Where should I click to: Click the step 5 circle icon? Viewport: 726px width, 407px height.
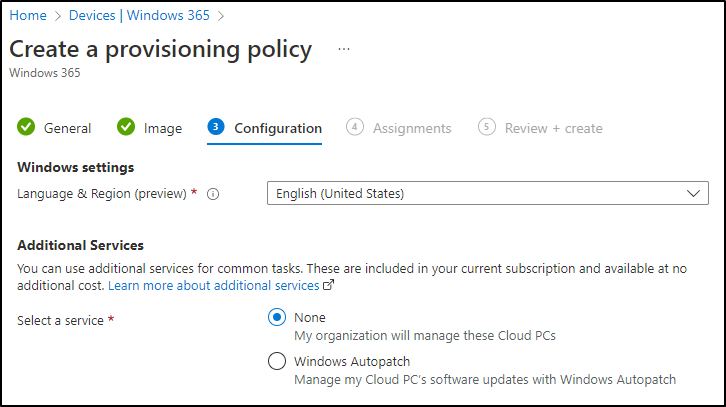(x=487, y=127)
